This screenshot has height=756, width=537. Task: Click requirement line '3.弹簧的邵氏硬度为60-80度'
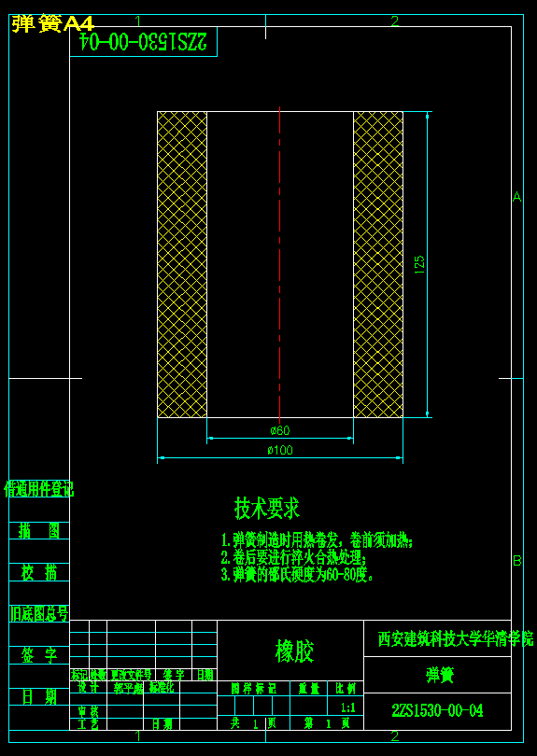297,575
